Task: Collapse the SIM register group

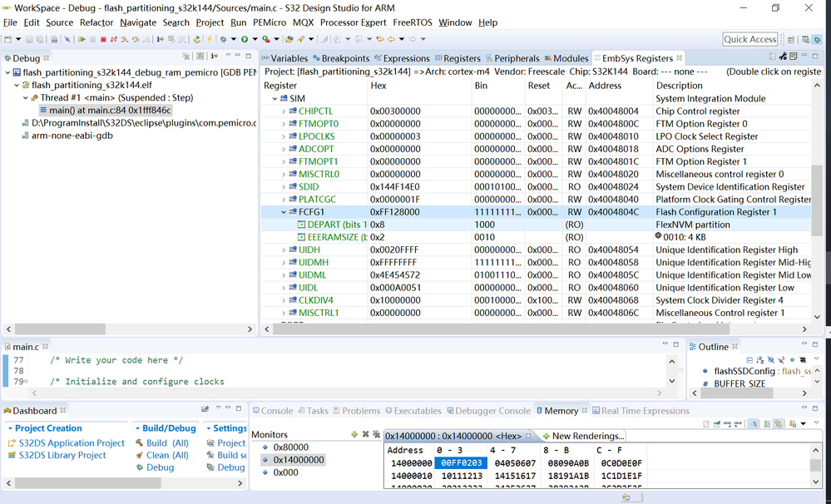Action: [x=275, y=98]
